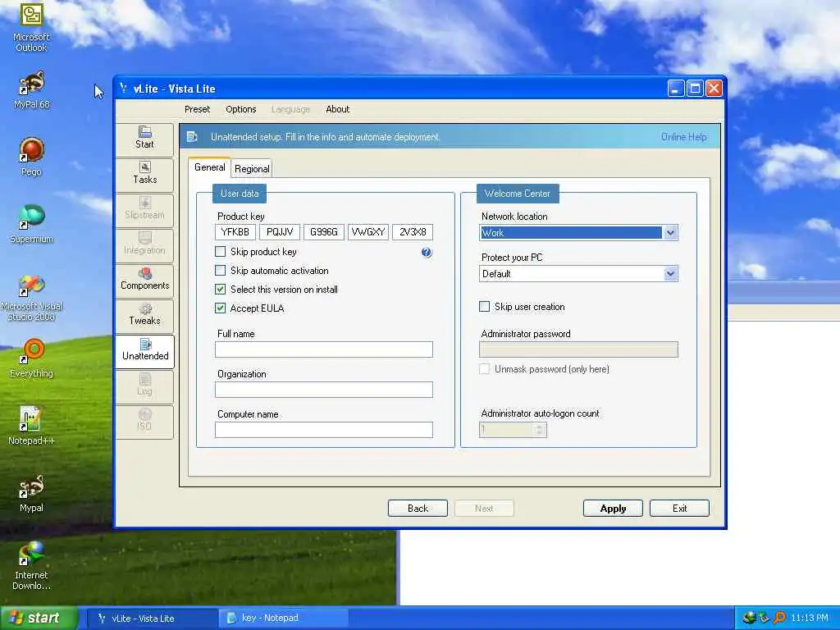Click the taskbar clock showing 11:13 PM

[x=810, y=618]
